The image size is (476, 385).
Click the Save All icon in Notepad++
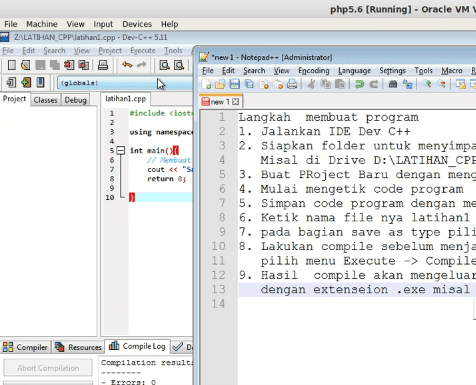click(249, 84)
